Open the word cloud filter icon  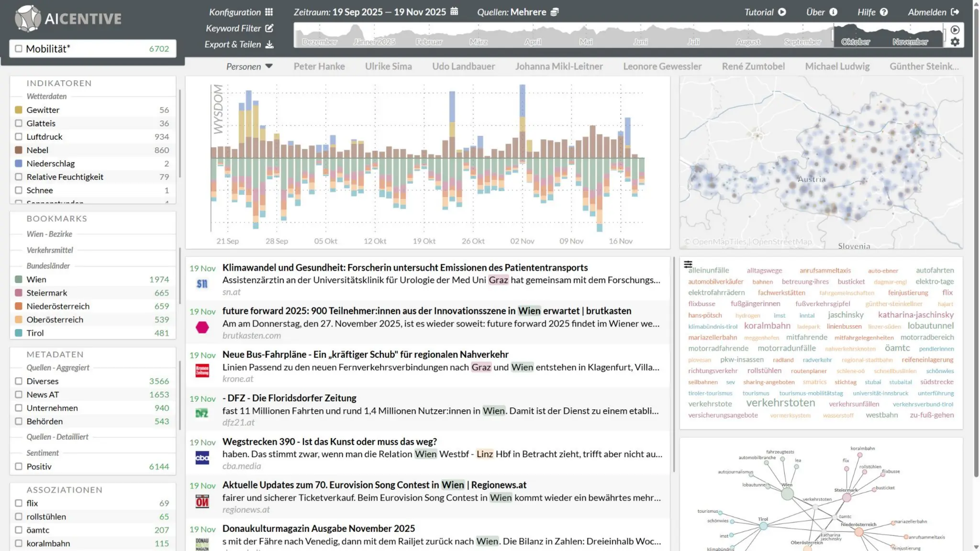688,264
